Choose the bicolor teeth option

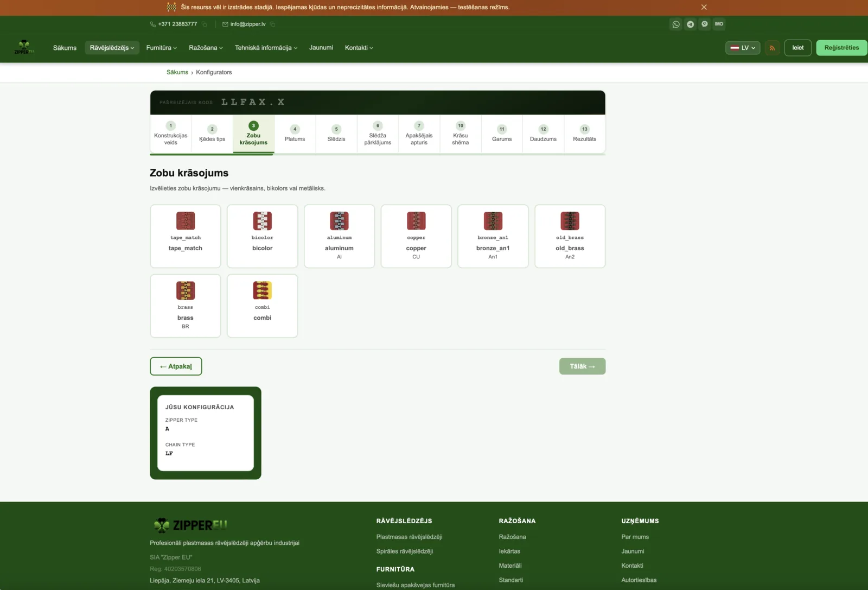[x=263, y=236]
